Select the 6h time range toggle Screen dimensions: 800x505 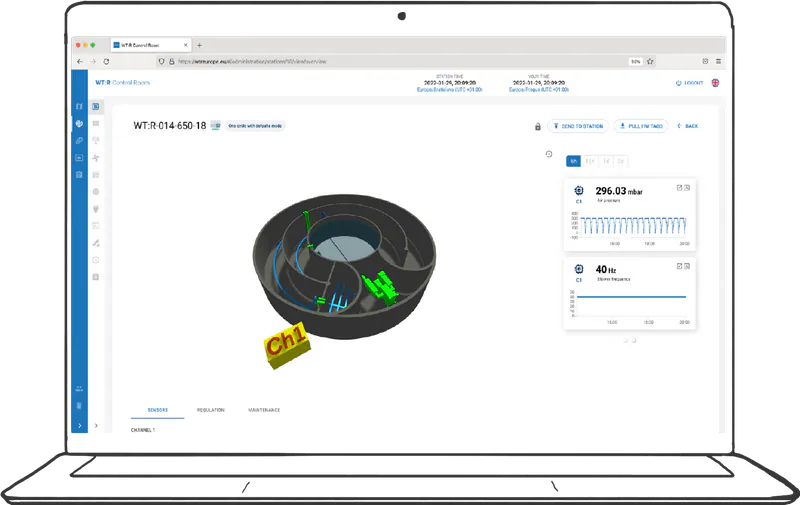click(573, 161)
